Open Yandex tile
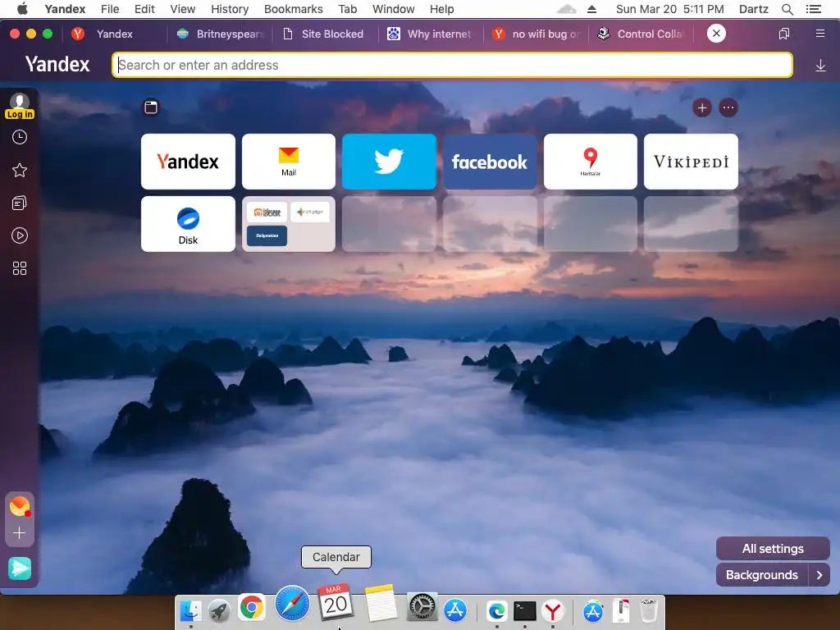This screenshot has width=840, height=630. 188,162
